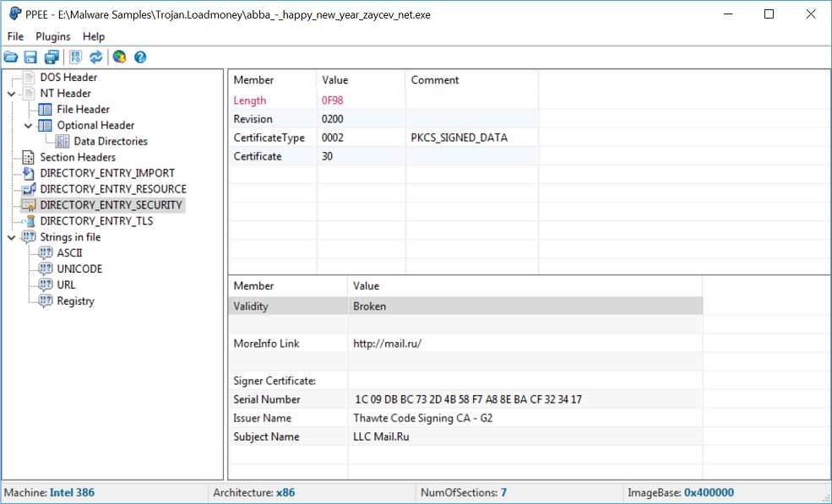
Task: Select Thawte Code Signing CA - G2 issuer
Action: pos(423,418)
